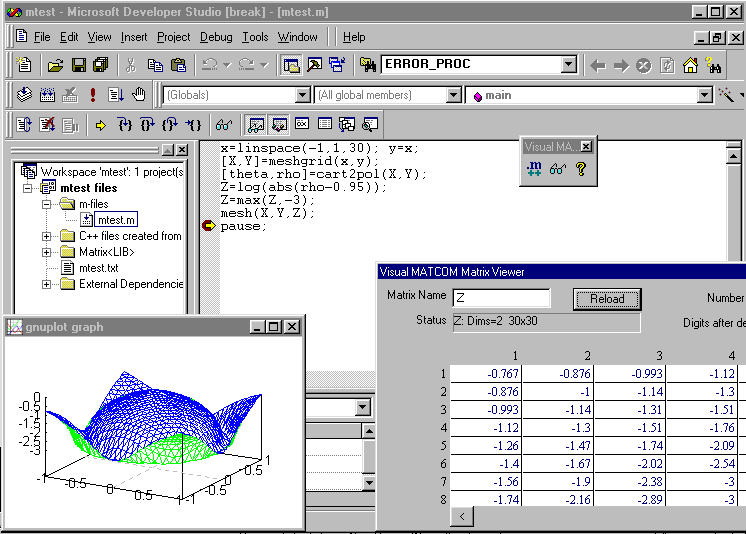The image size is (746, 534).
Task: Expand the Matrix<LIB> folder
Action: [x=47, y=252]
